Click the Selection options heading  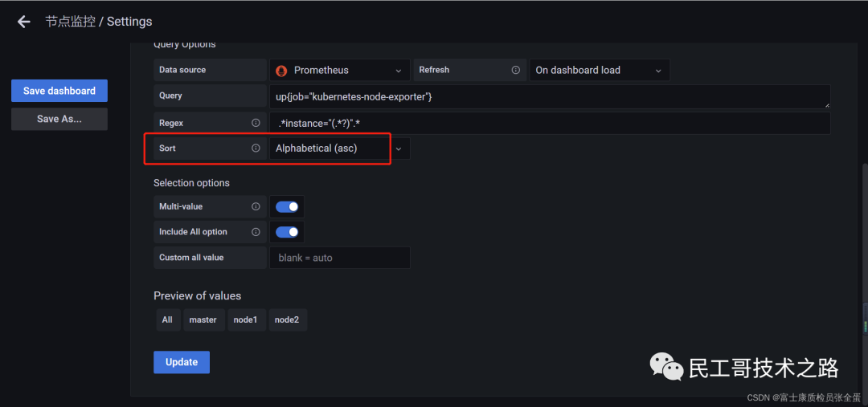(191, 182)
